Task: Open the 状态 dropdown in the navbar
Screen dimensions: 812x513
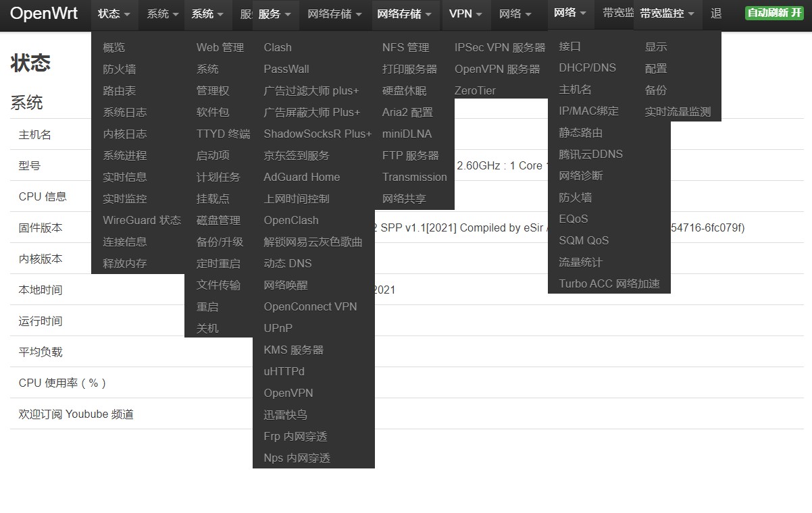Action: pyautogui.click(x=114, y=13)
